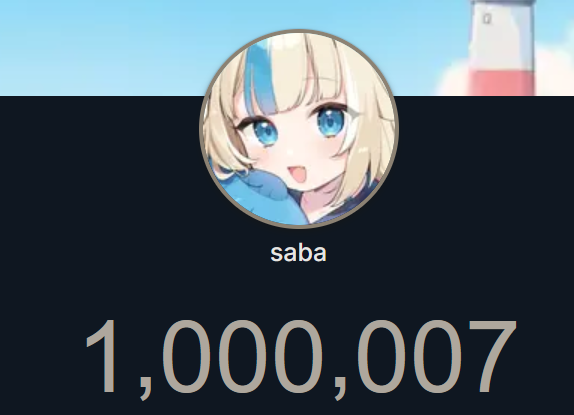Click saba's circular profile avatar
Viewport: 574px width, 415px height.
point(299,129)
